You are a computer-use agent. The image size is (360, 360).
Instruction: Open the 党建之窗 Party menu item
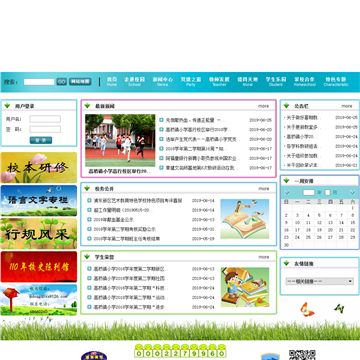tap(191, 82)
